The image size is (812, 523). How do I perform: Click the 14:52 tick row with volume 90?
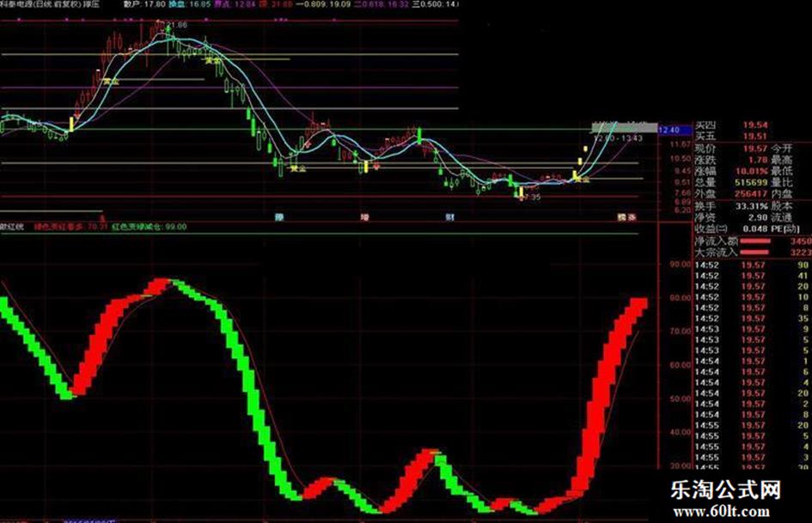tap(752, 265)
